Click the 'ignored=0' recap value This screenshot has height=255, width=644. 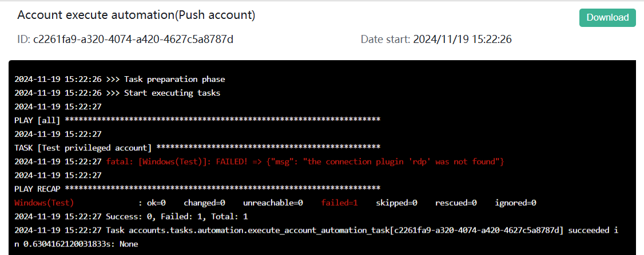[x=516, y=203]
